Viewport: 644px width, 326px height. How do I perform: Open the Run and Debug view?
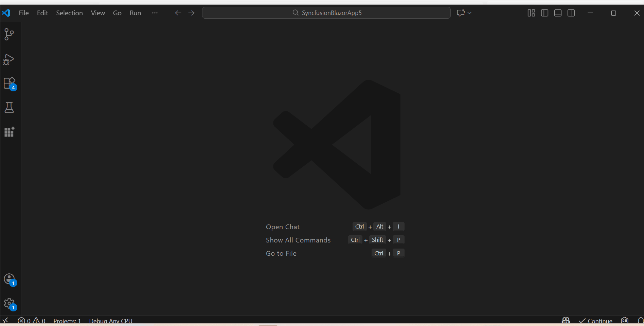coord(8,60)
